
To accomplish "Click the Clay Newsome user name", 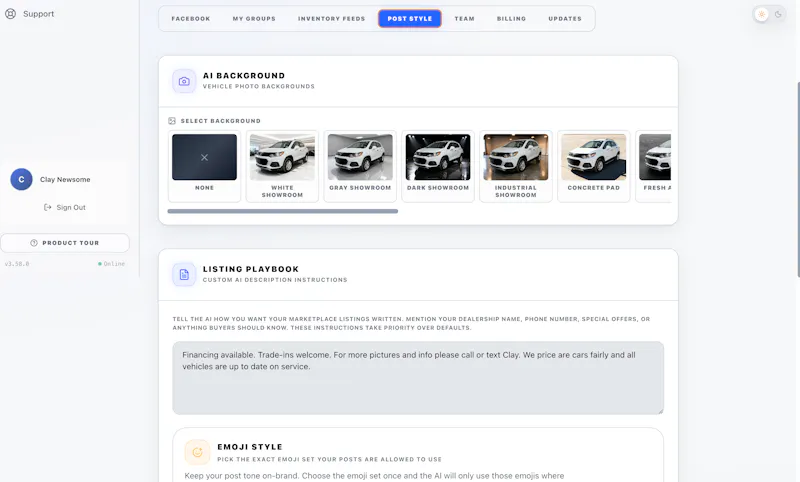I will pyautogui.click(x=65, y=180).
